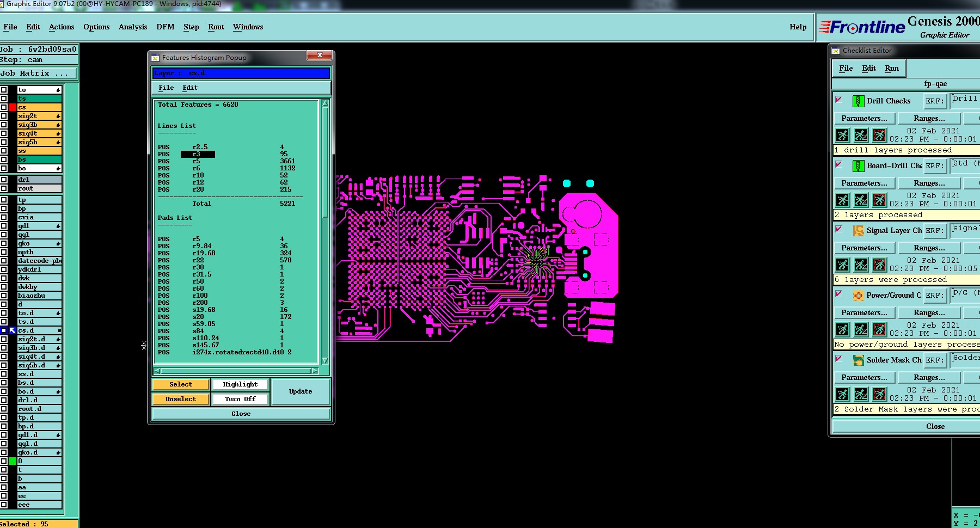Click the plain run icon under Signal Layer Checks

click(x=842, y=265)
